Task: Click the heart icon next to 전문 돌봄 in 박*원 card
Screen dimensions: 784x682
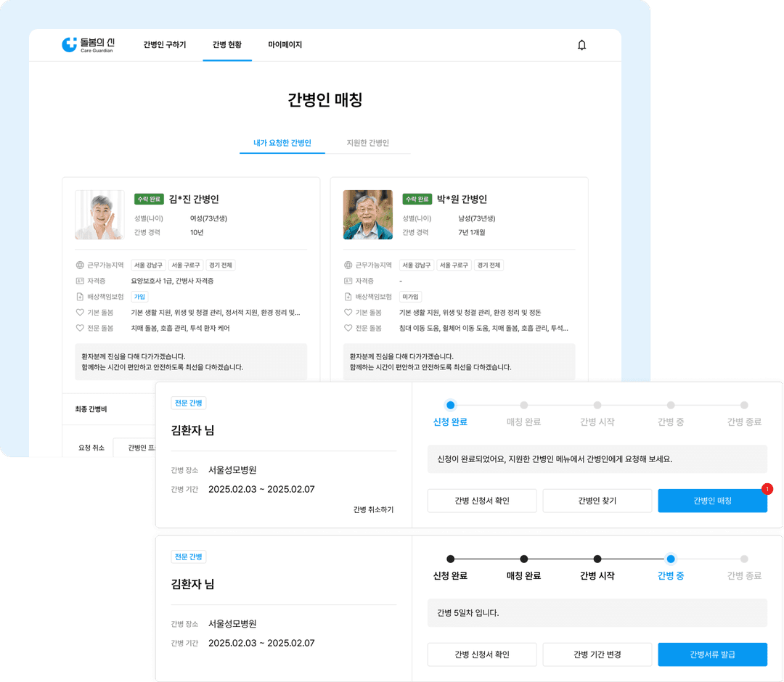Action: pos(348,329)
